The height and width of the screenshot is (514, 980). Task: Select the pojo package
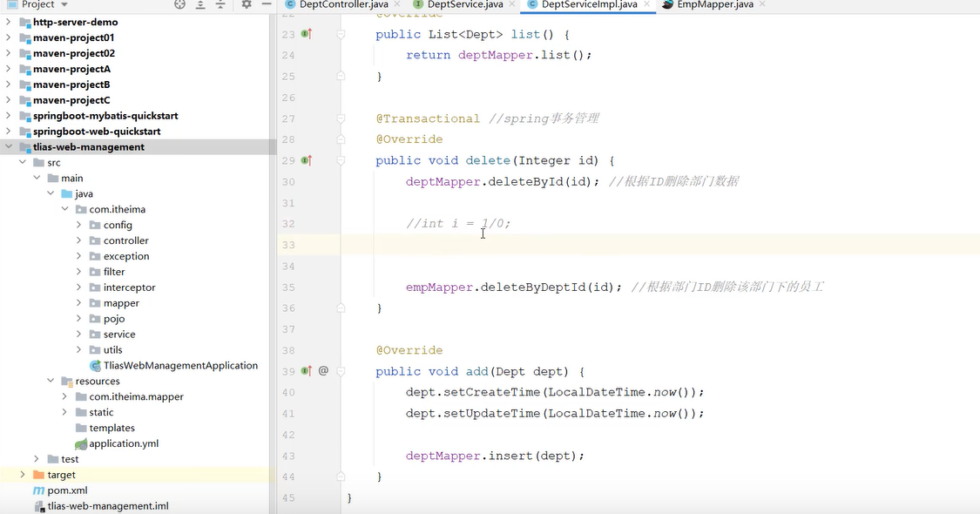[114, 319]
